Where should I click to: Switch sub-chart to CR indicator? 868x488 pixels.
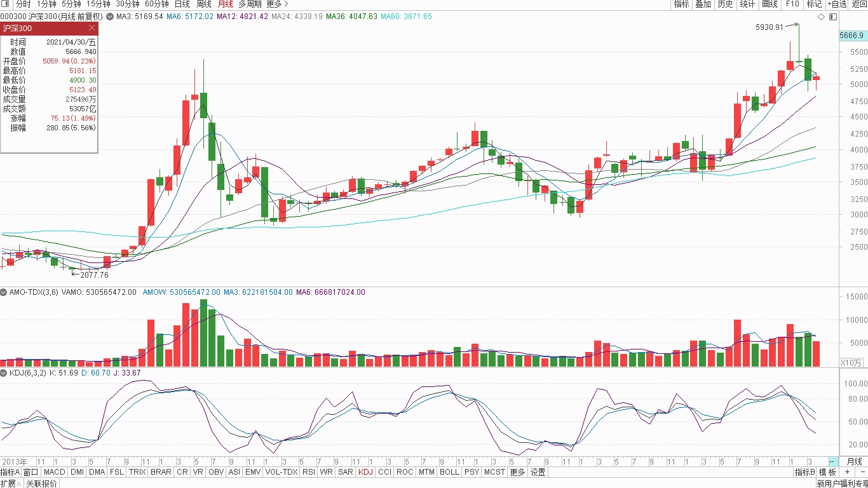tap(182, 472)
